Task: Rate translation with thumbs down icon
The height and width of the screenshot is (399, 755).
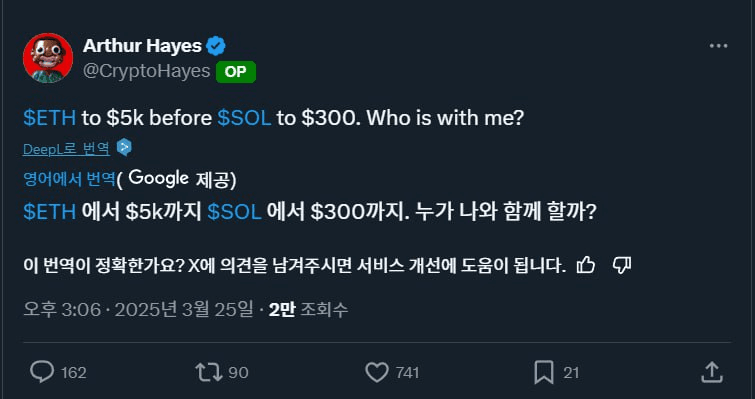Action: (x=622, y=265)
